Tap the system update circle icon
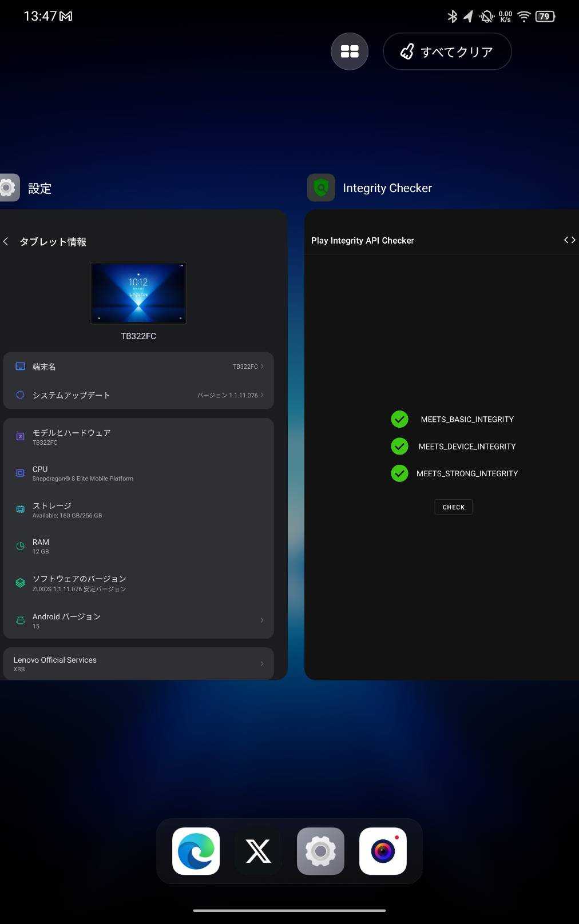 tap(20, 395)
